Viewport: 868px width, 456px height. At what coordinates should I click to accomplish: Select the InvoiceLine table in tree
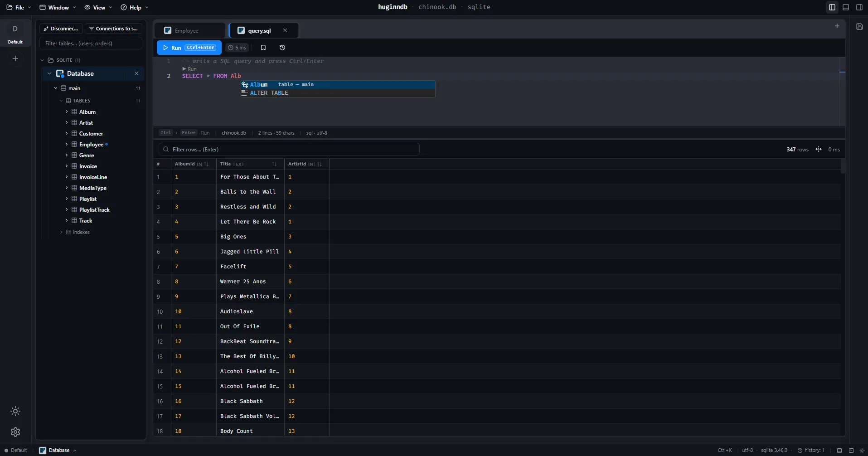pyautogui.click(x=93, y=177)
